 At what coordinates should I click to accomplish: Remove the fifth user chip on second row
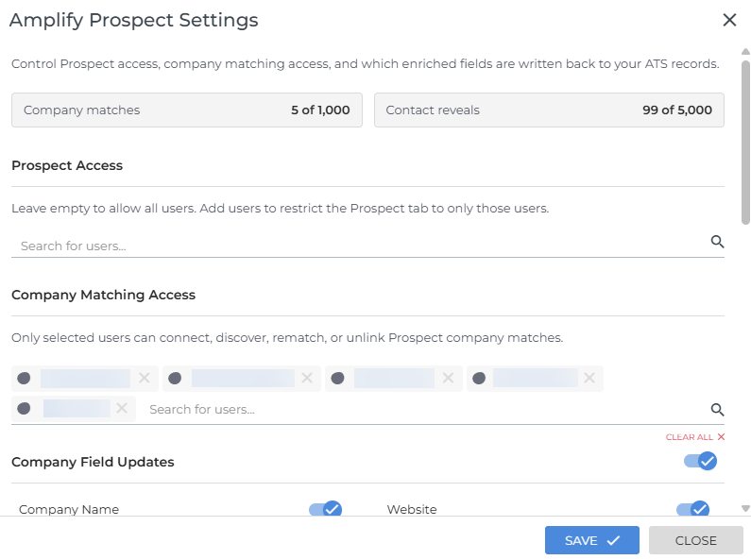click(122, 408)
